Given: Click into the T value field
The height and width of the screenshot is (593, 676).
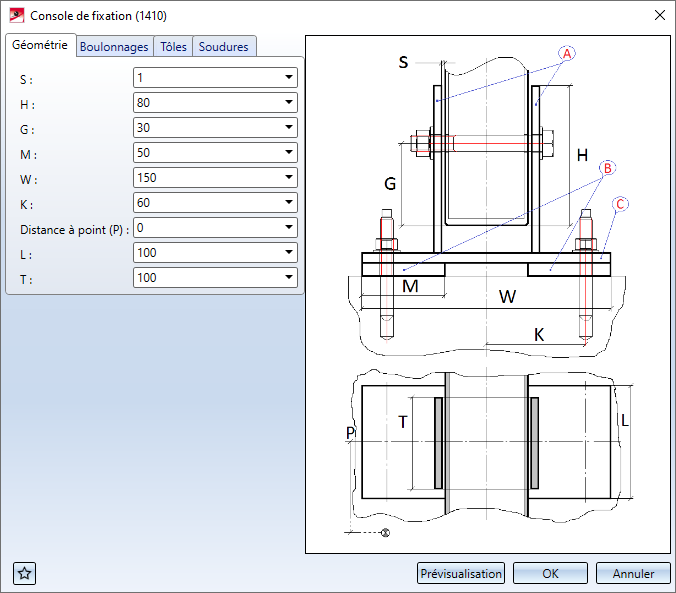Looking at the screenshot, I should coord(205,277).
